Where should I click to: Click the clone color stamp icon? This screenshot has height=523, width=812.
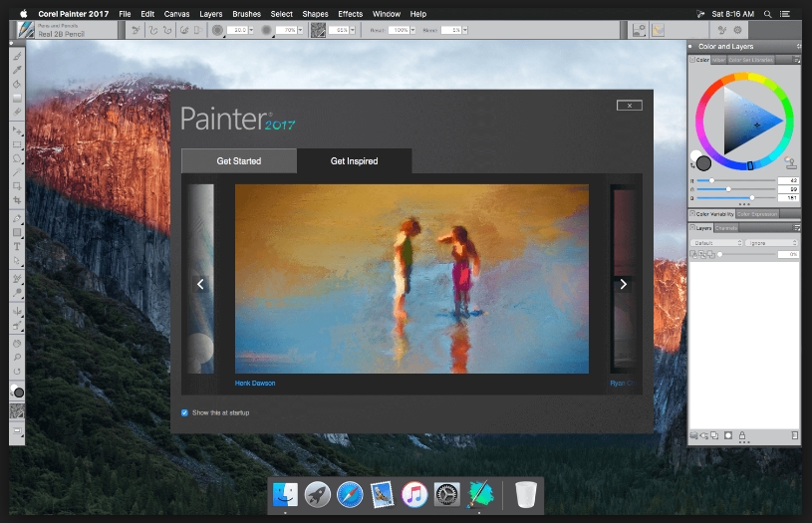(790, 163)
